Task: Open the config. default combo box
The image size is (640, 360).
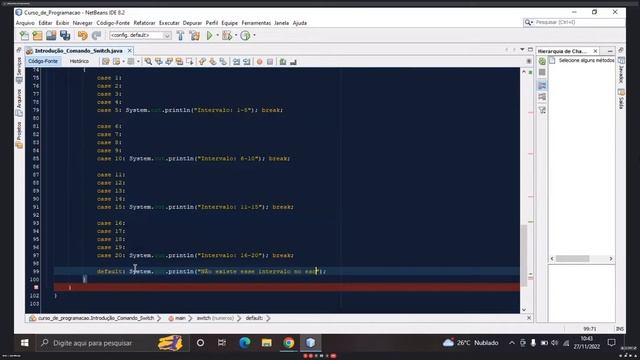Action: [x=140, y=36]
